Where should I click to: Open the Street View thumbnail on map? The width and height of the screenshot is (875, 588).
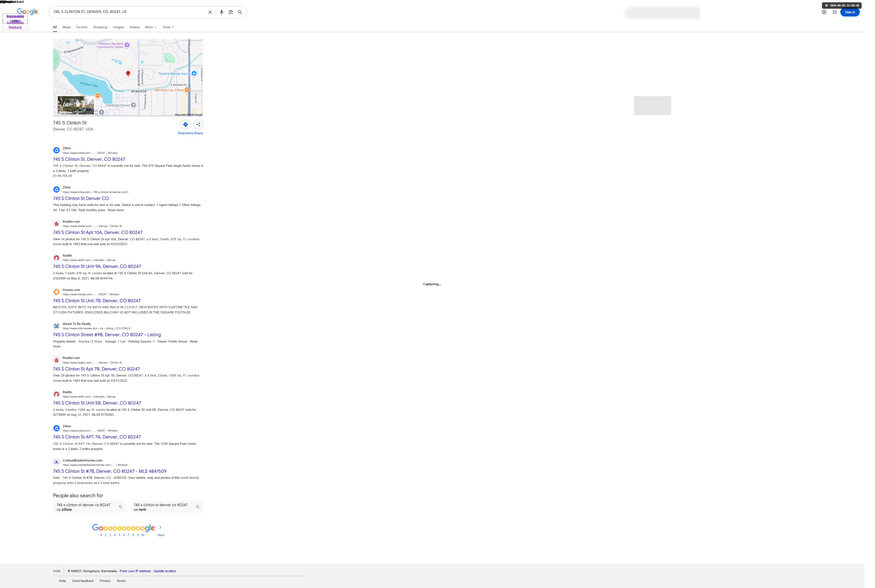coord(76,105)
